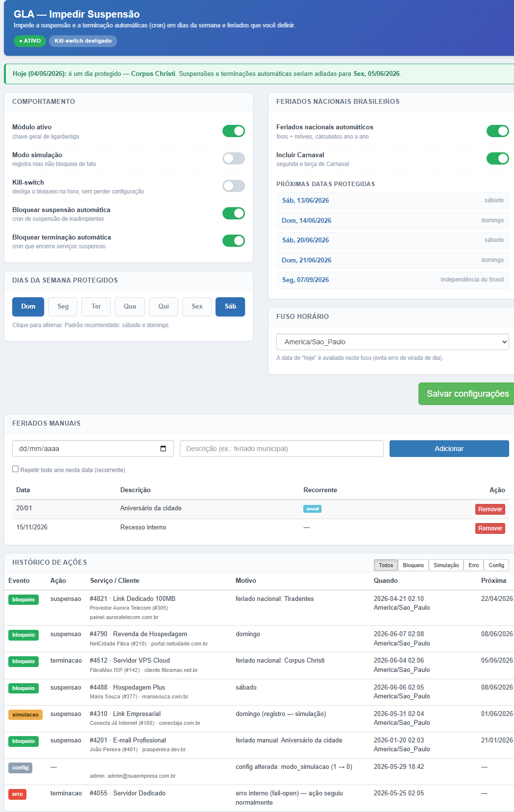Click admin@suaempresa.com.br in config row

[x=142, y=776]
